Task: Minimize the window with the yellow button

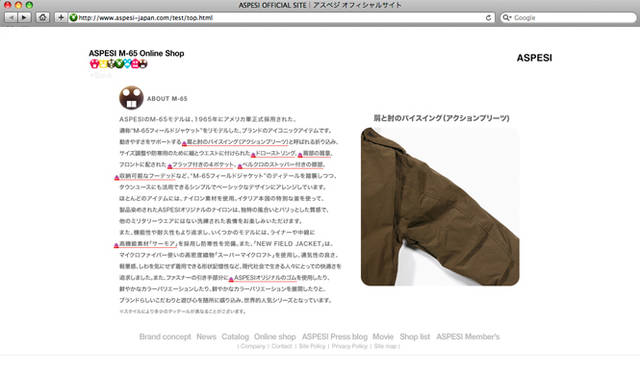Action: 18,5
